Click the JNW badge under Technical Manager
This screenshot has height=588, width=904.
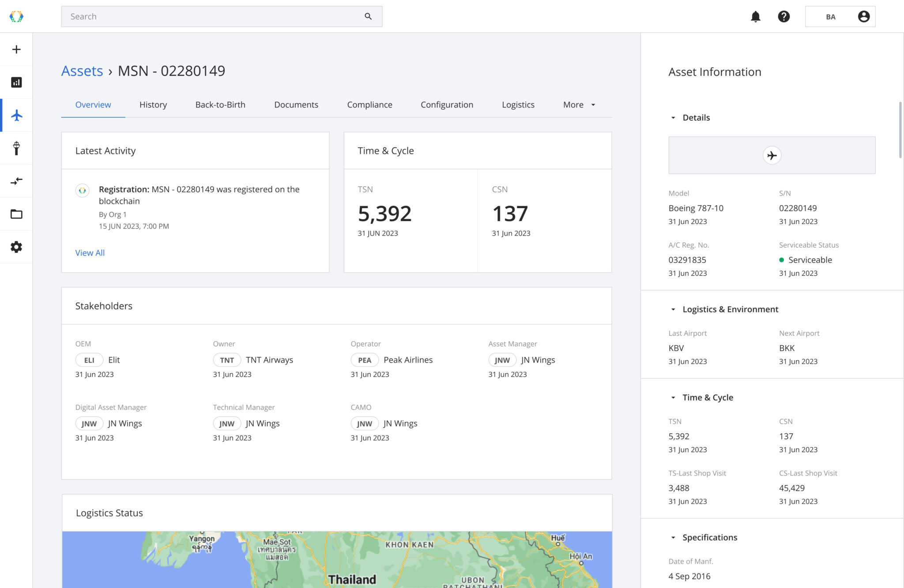pyautogui.click(x=227, y=424)
